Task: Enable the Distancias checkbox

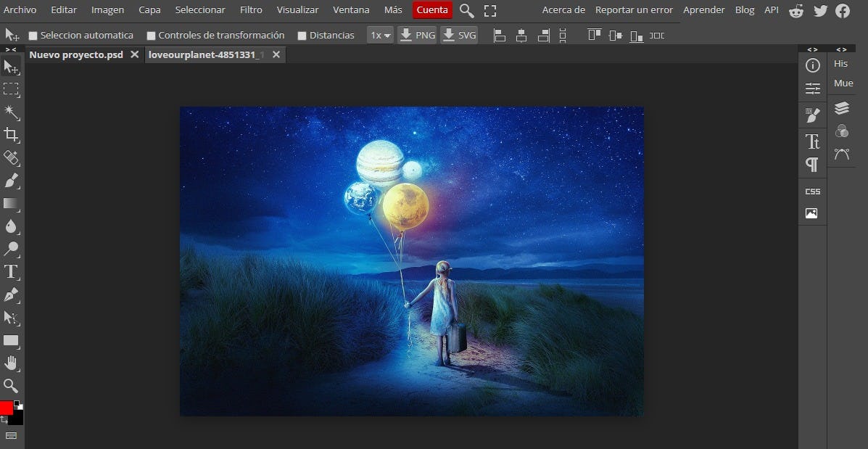Action: click(302, 36)
